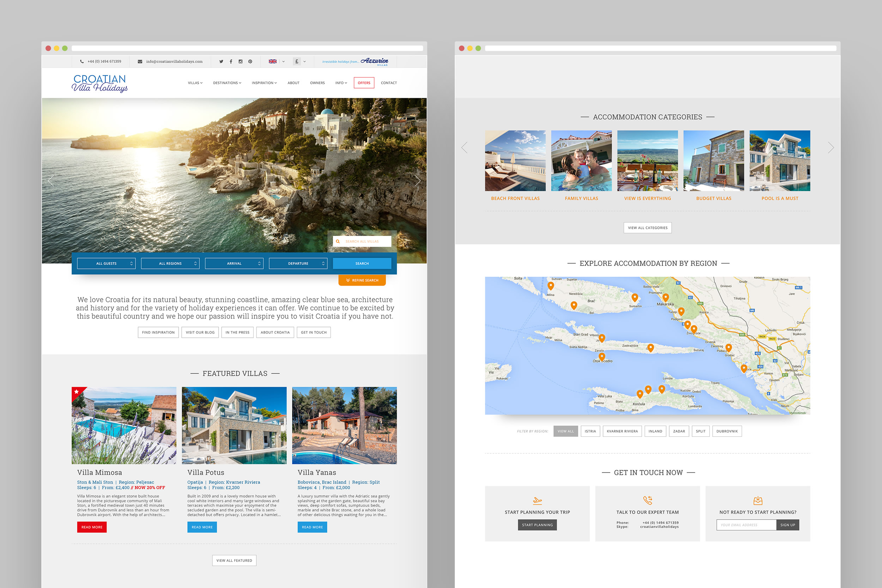Filter map by Split region
The width and height of the screenshot is (882, 588).
[x=701, y=431]
